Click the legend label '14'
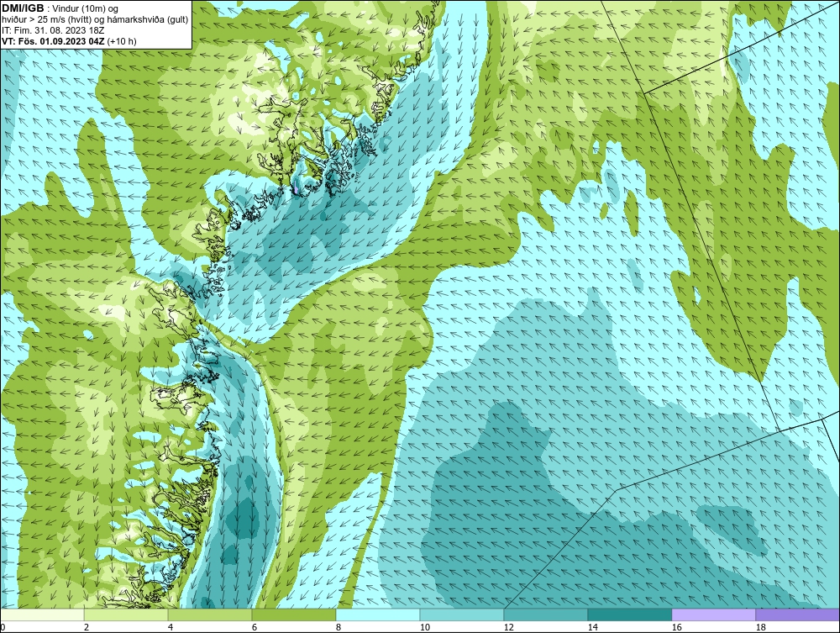 click(592, 627)
